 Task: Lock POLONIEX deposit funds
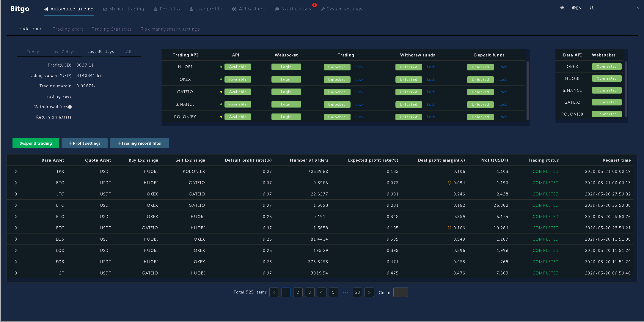click(502, 117)
